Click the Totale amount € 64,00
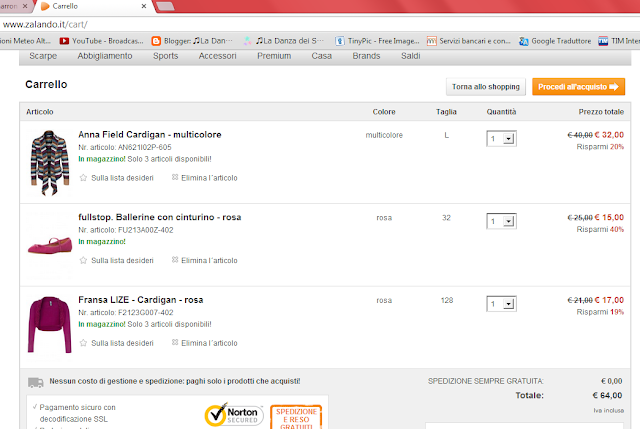The width and height of the screenshot is (640, 429). (x=607, y=395)
